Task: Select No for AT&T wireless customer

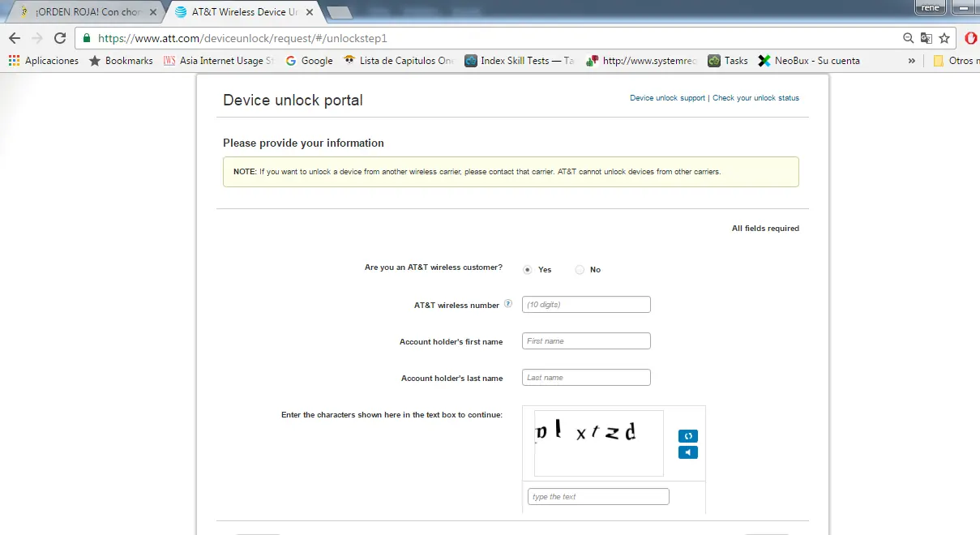Action: 580,270
